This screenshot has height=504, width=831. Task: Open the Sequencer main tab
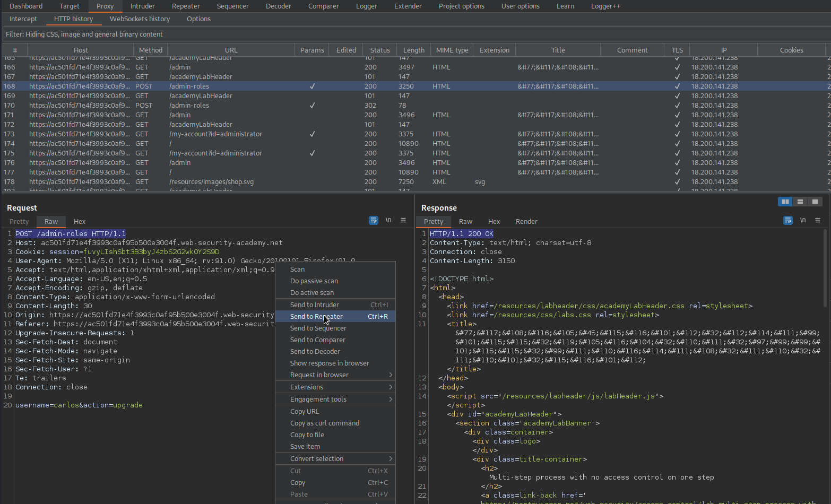click(232, 6)
